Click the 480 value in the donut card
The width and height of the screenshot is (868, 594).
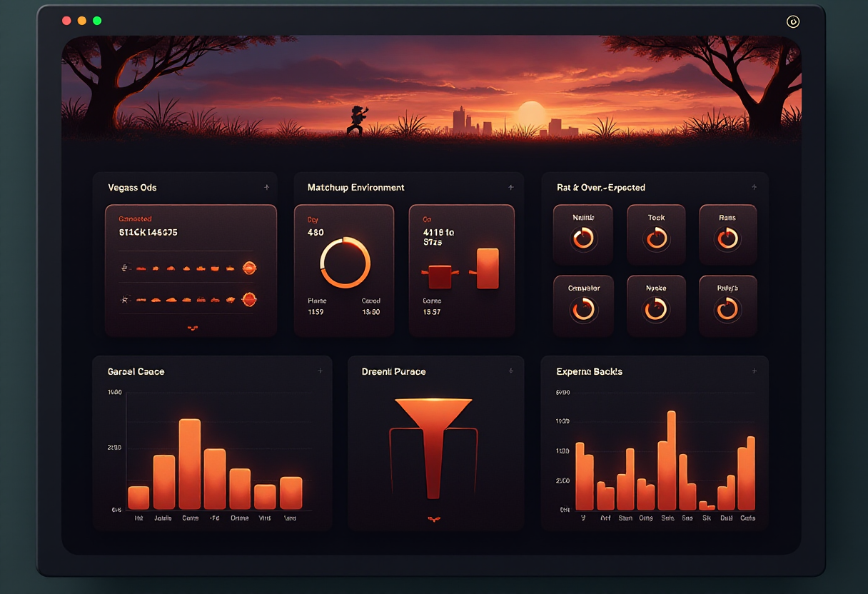click(316, 232)
